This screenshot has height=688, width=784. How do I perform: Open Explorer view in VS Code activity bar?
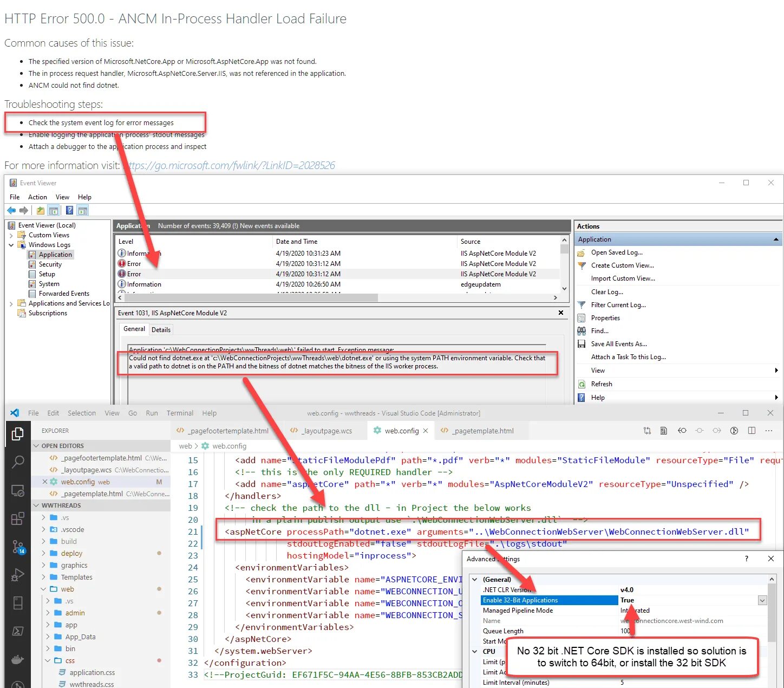[17, 434]
